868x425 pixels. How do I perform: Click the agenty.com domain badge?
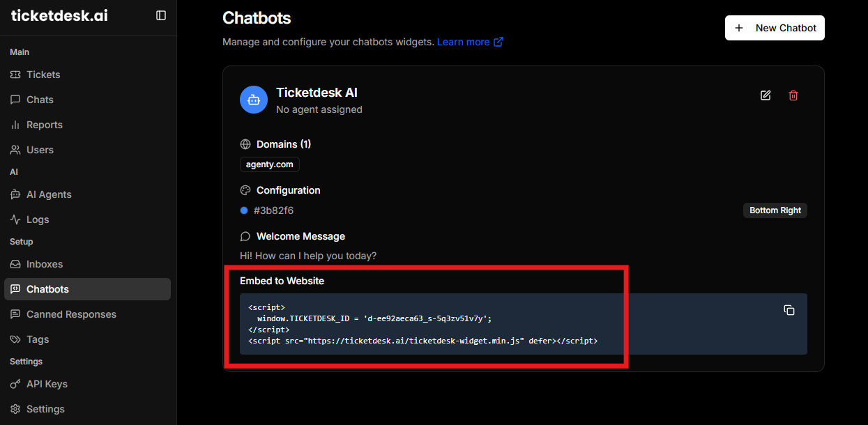[x=270, y=164]
